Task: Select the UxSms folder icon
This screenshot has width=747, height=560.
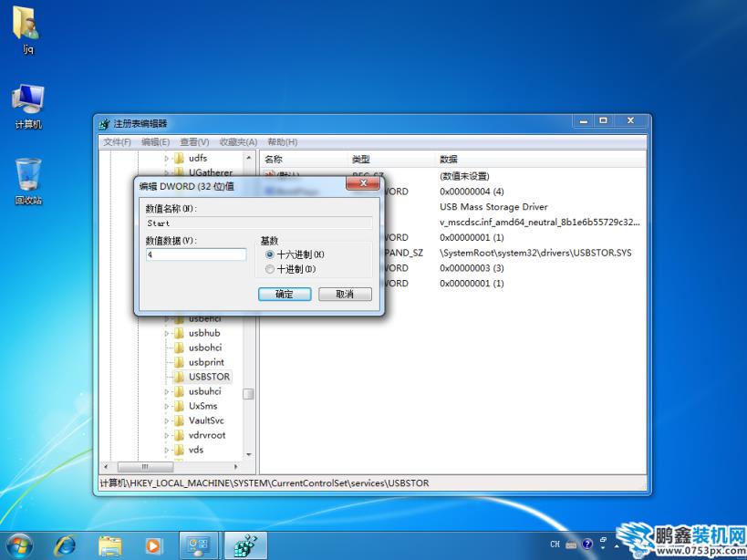Action: (x=179, y=406)
